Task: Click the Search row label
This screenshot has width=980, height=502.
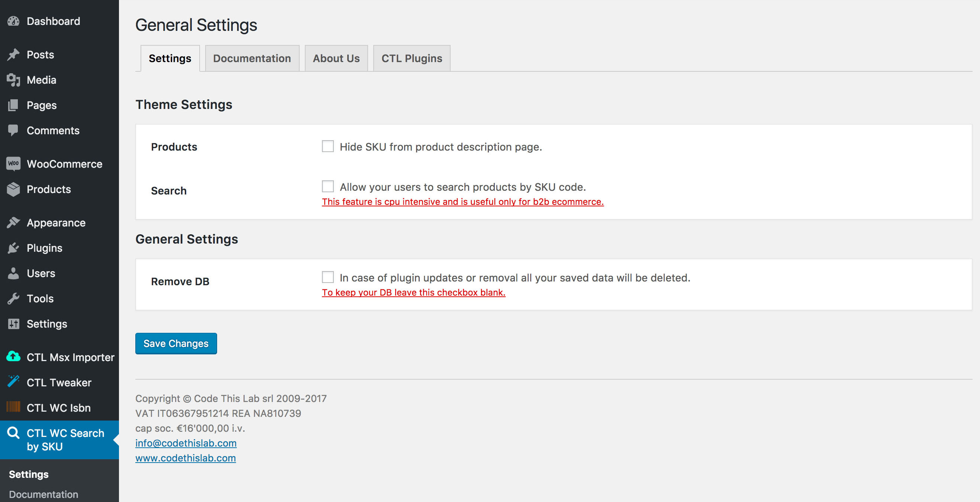Action: point(169,191)
